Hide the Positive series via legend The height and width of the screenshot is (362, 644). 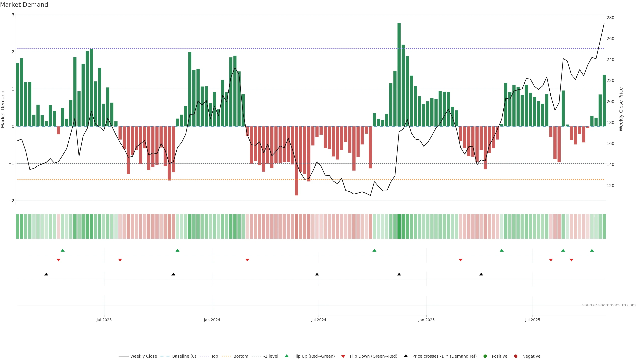coord(499,356)
